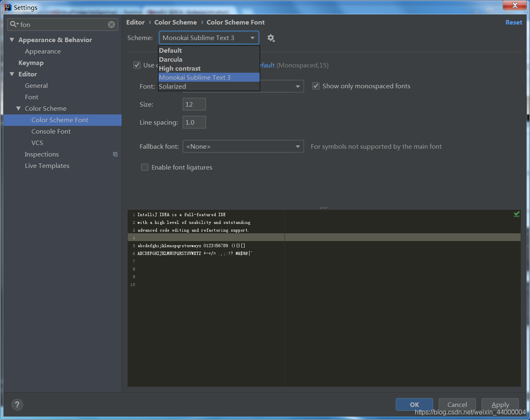Open the Scheme combo box
The image size is (530, 420).
click(209, 38)
